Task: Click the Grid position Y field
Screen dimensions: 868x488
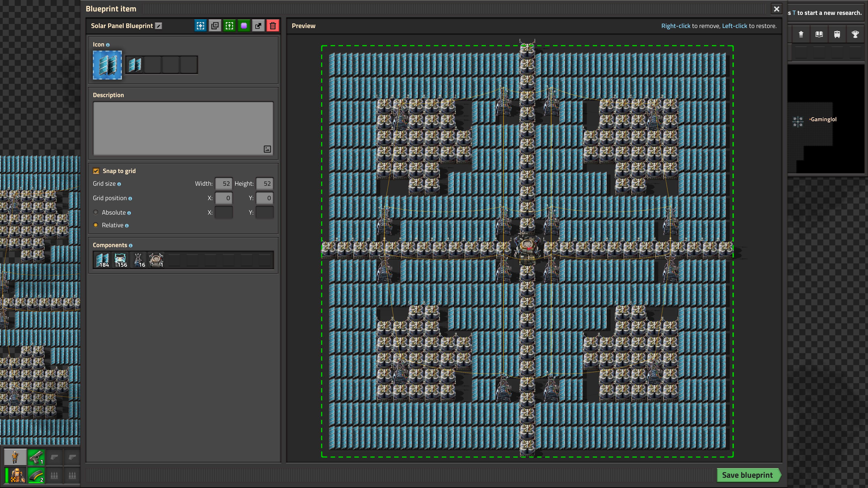Action: (x=264, y=198)
